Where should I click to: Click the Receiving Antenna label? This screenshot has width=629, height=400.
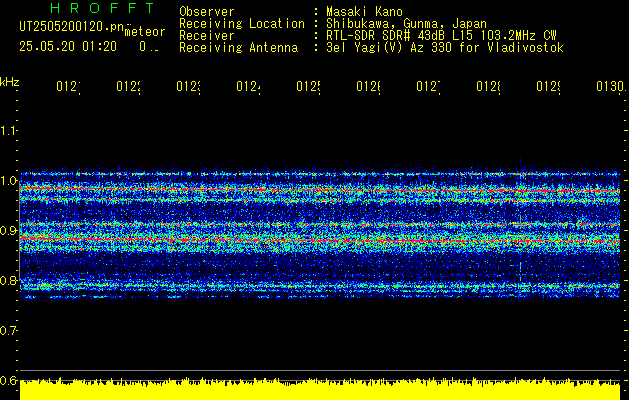239,48
